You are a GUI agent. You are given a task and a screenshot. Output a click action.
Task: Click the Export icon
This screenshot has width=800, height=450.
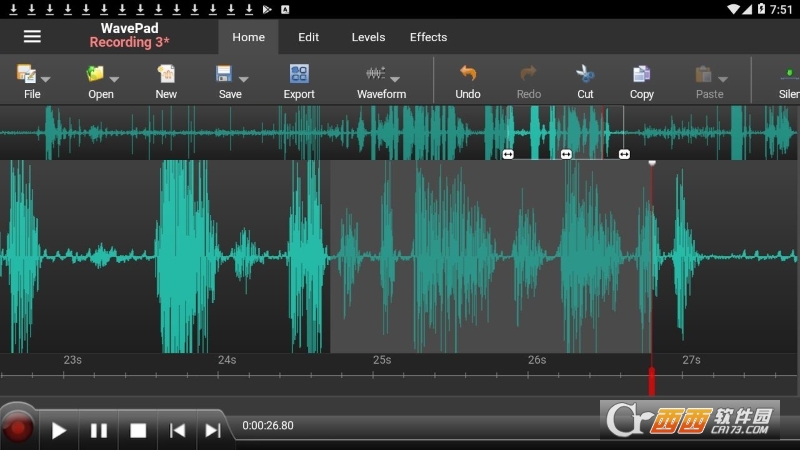tap(299, 74)
